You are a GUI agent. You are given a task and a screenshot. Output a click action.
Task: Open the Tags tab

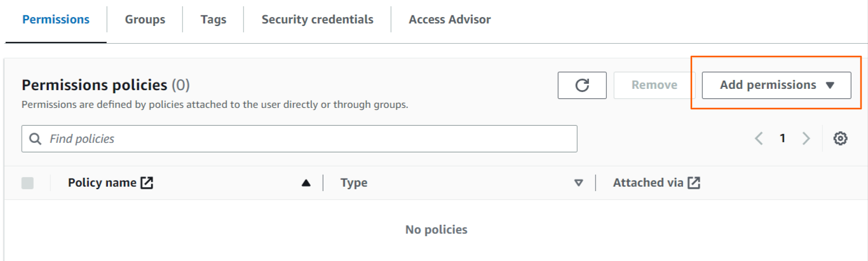pos(214,20)
